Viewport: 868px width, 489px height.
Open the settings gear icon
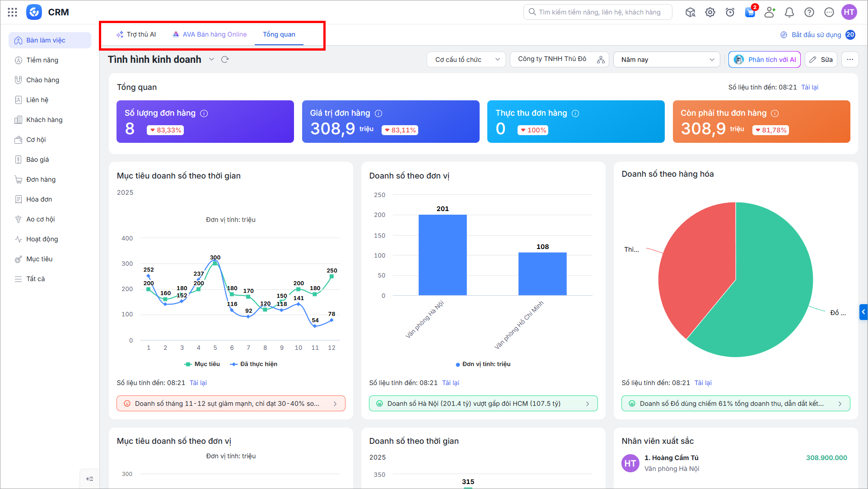(x=710, y=12)
